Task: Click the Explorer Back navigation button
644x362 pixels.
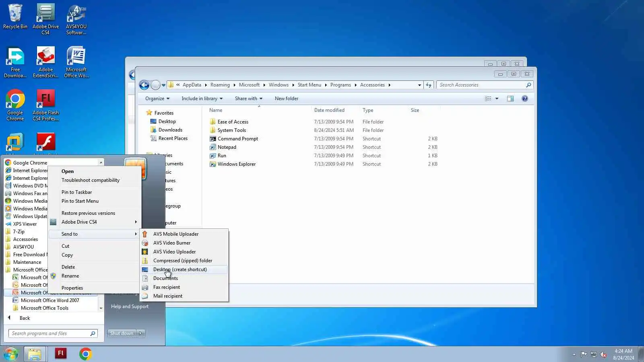Action: pos(144,85)
